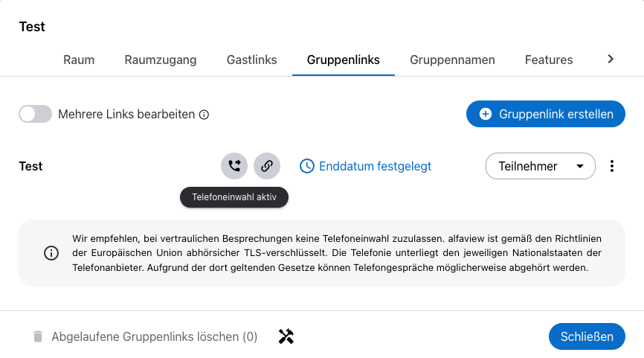Click the copy link chain icon
The width and height of the screenshot is (644, 358).
pyautogui.click(x=267, y=166)
